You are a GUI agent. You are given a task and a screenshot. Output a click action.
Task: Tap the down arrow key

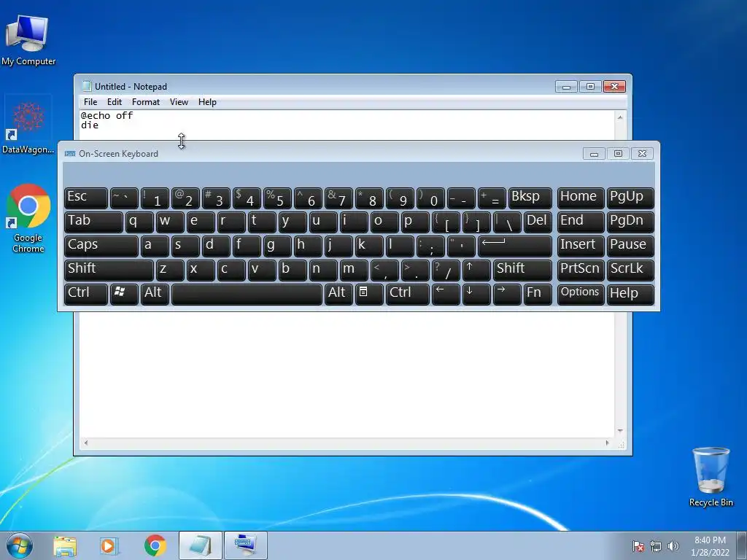476,294
